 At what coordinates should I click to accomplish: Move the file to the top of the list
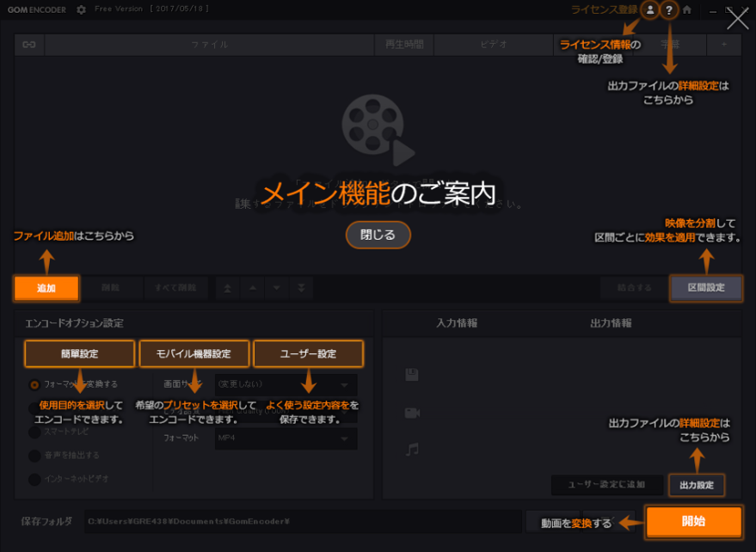(228, 288)
